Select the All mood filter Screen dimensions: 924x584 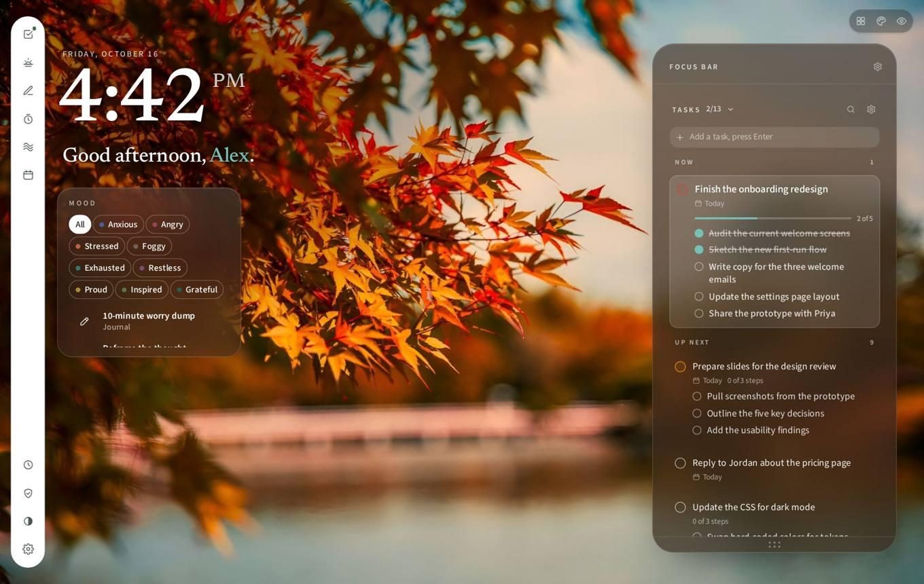click(79, 225)
